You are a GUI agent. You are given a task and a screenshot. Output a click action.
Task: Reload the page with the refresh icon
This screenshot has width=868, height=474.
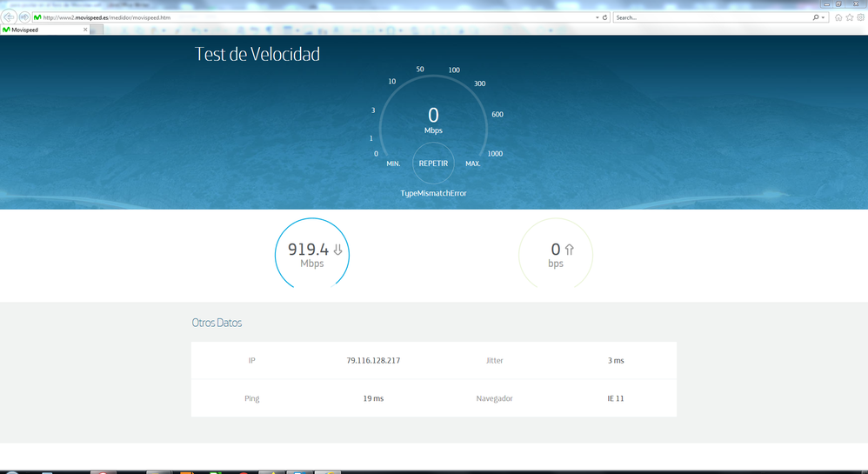click(605, 17)
